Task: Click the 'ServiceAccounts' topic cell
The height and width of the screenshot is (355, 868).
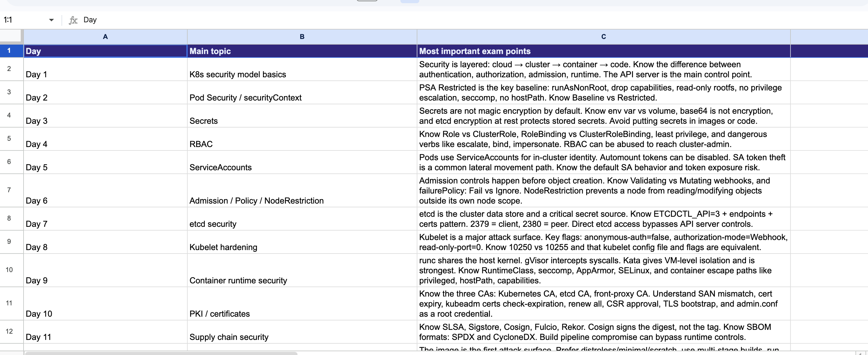Action: click(302, 162)
